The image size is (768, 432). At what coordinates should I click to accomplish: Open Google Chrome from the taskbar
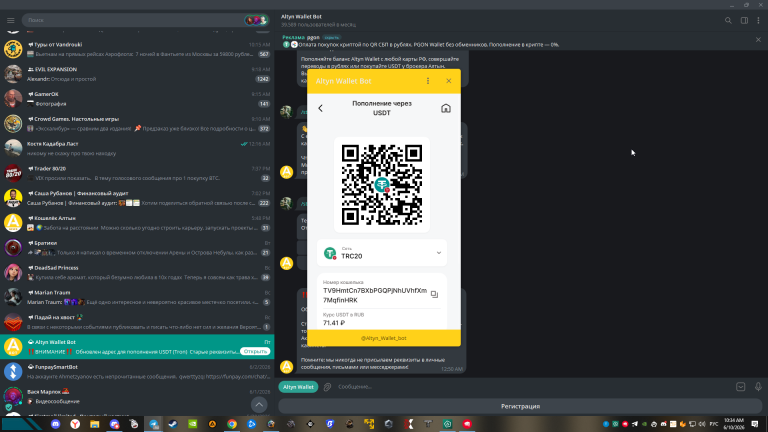click(x=232, y=424)
